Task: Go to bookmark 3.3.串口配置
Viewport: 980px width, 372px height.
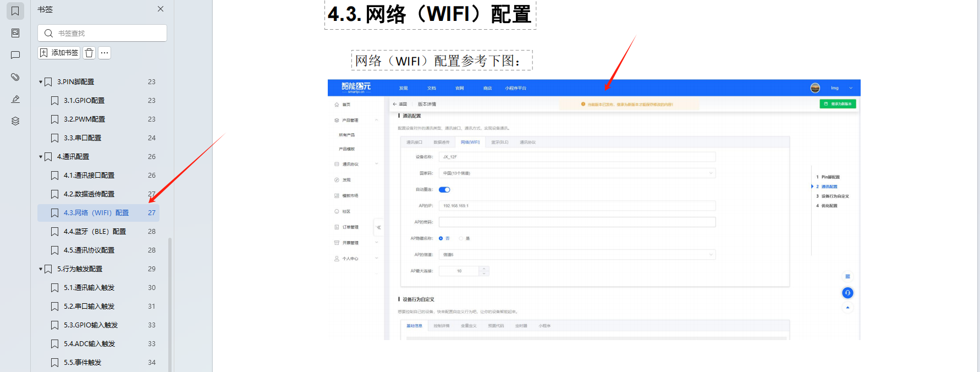Action: click(x=82, y=138)
